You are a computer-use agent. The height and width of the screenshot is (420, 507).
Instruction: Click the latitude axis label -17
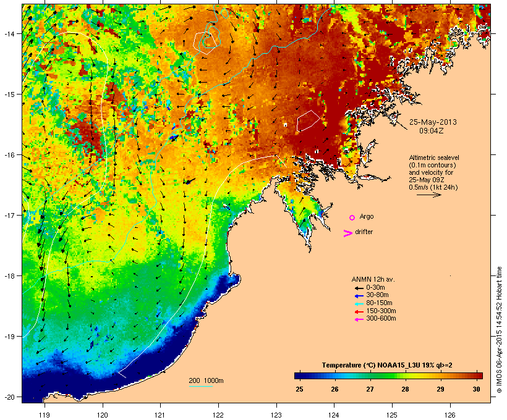click(9, 215)
